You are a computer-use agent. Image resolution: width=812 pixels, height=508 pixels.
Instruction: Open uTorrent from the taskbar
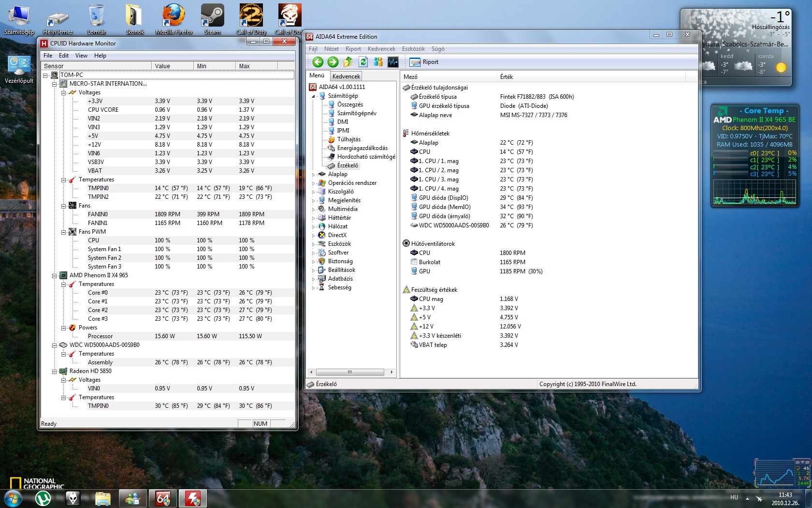click(x=43, y=498)
